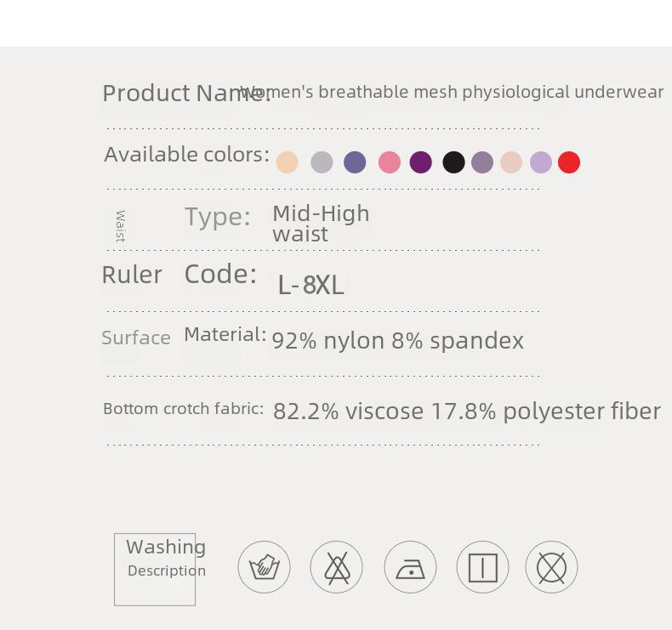Click the Mid-High waist type text
Viewport: 672px width, 630px height.
click(x=321, y=224)
